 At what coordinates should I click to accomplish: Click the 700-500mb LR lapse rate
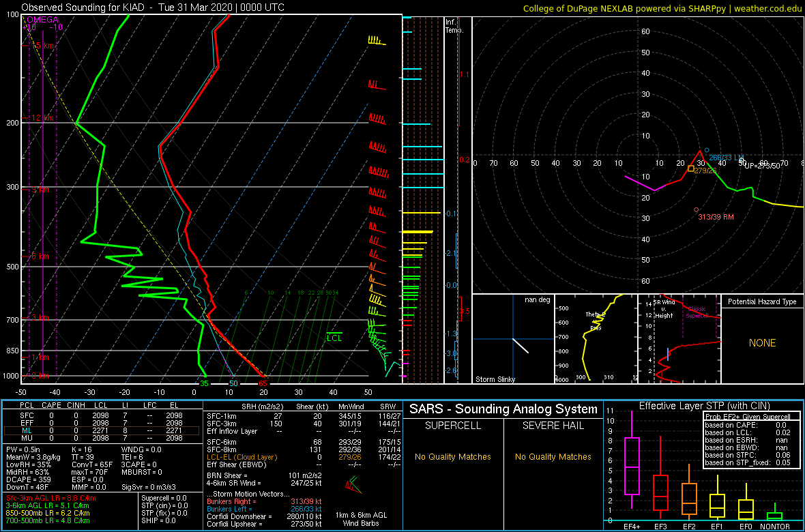tap(48, 520)
